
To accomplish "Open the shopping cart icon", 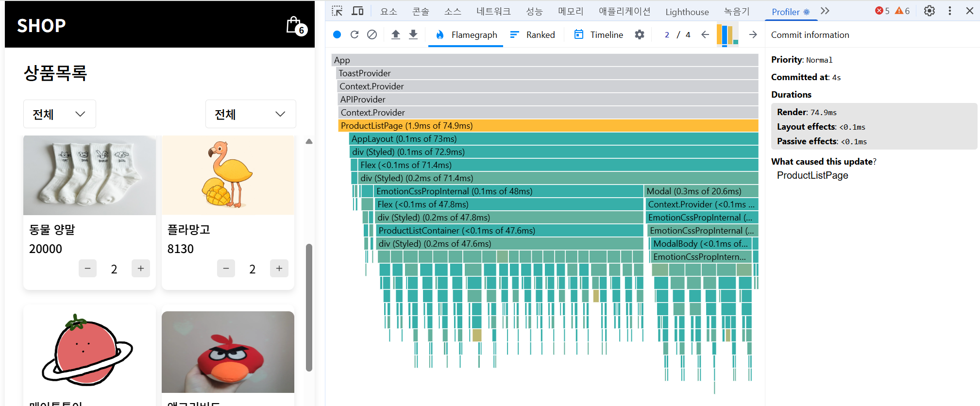I will [x=296, y=26].
